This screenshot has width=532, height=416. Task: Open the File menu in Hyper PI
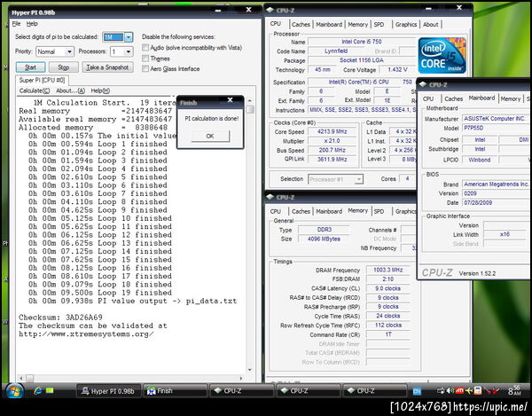(16, 24)
